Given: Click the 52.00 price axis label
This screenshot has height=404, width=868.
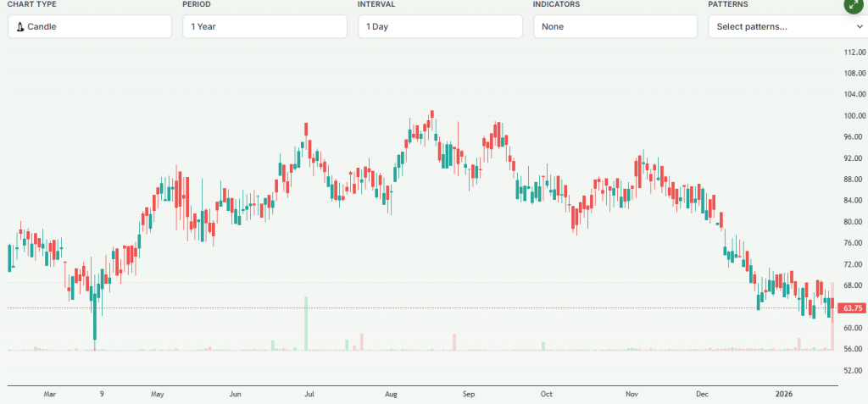Looking at the screenshot, I should [x=854, y=370].
